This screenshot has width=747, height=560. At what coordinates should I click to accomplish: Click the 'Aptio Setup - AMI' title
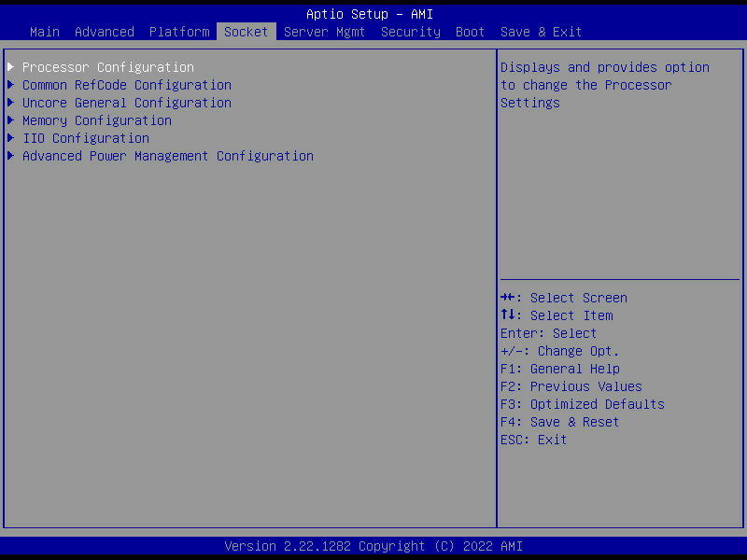pyautogui.click(x=370, y=14)
